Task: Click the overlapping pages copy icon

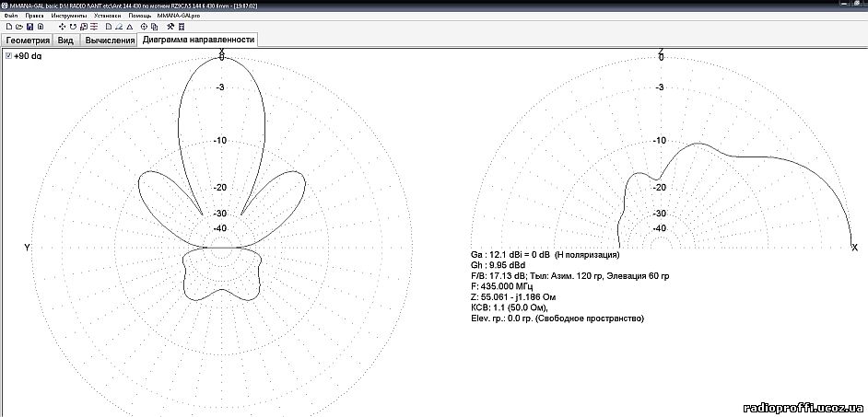Action: [x=155, y=27]
